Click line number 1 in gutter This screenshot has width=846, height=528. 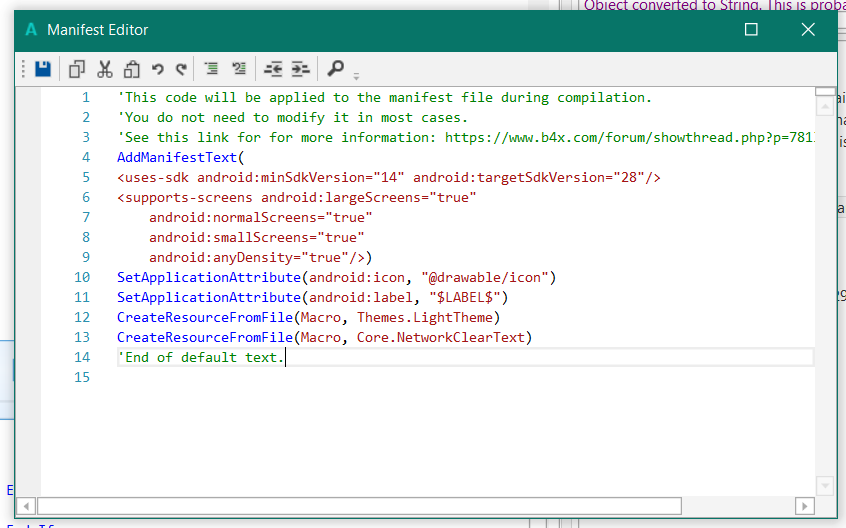pos(86,98)
